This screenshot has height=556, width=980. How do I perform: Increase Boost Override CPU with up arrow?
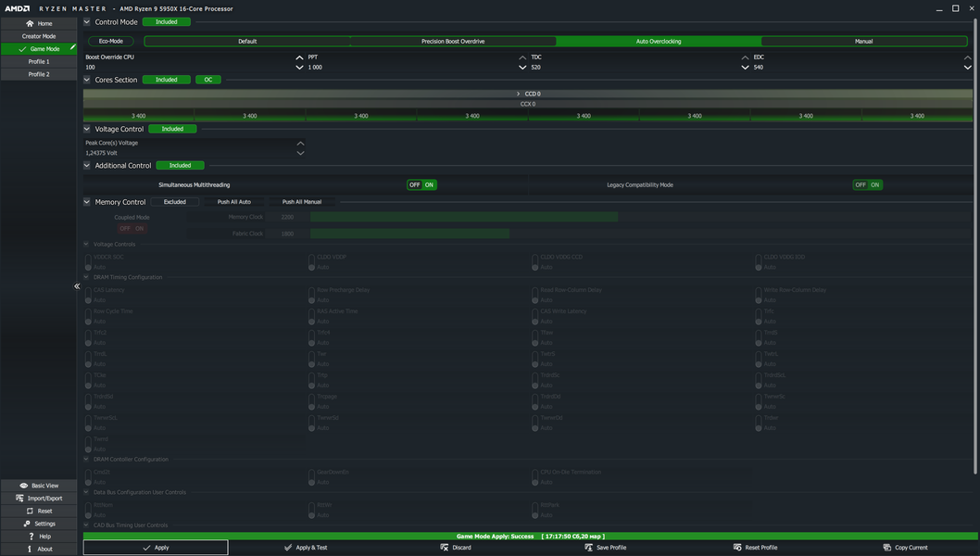click(299, 57)
